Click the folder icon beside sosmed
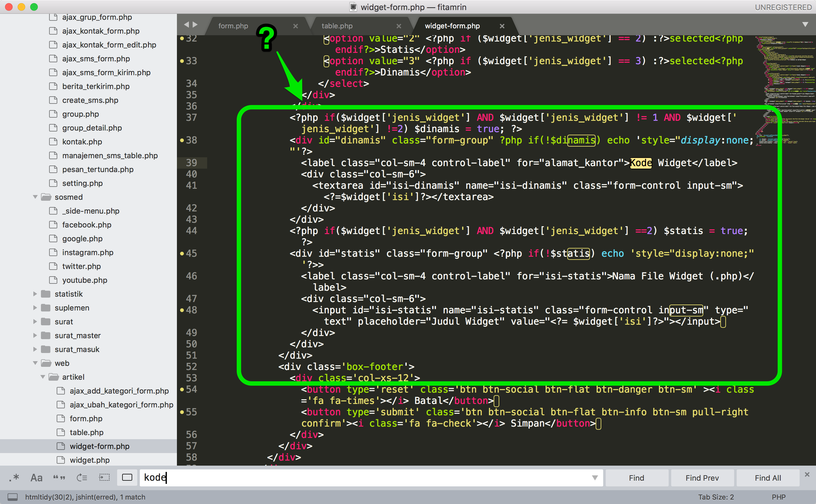This screenshot has width=816, height=504. [x=46, y=197]
